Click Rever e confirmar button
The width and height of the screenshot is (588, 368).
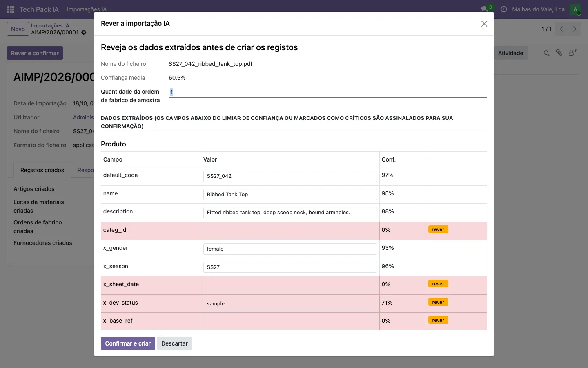click(x=35, y=53)
